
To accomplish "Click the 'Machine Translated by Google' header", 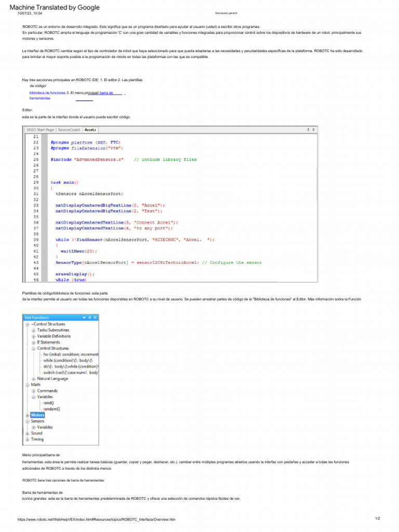I will point(55,7).
